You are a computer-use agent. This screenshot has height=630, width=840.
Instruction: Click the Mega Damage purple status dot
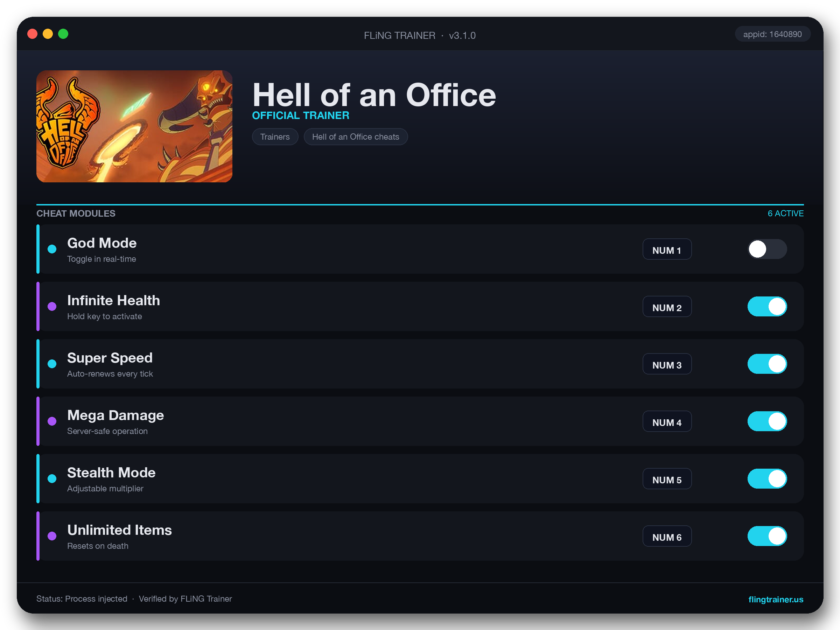click(x=52, y=421)
